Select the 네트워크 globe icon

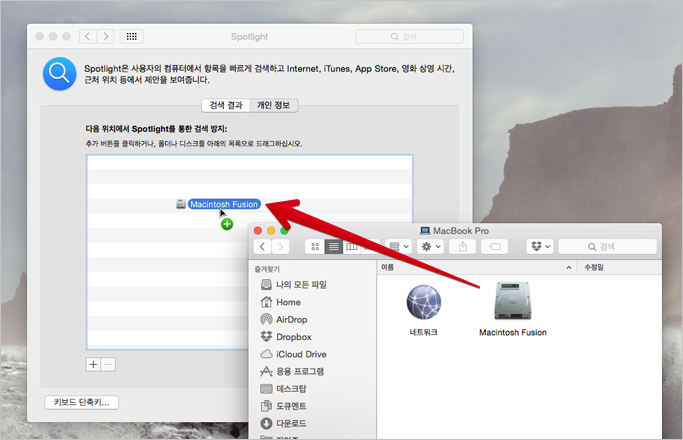(x=424, y=302)
